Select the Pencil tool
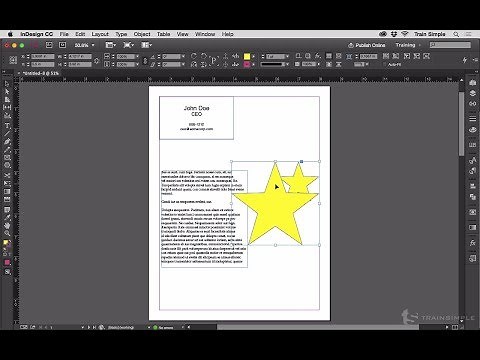Screen dimensions: 480x360 pyautogui.click(x=7, y=150)
